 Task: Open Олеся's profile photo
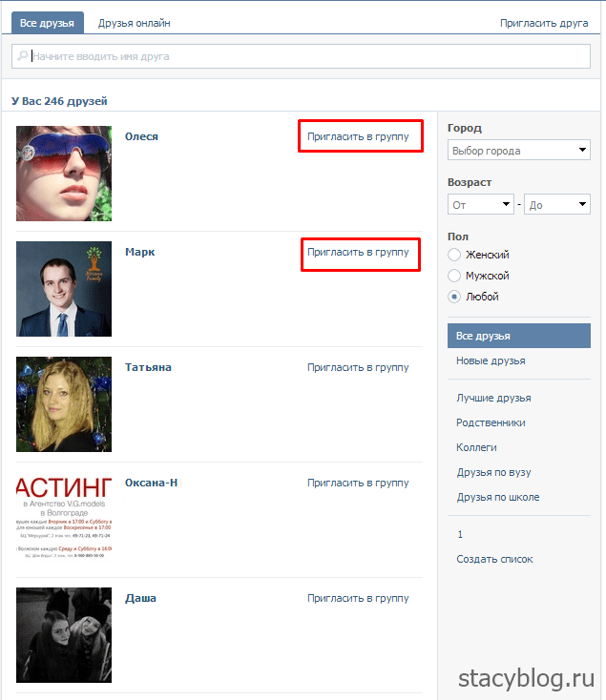[64, 174]
